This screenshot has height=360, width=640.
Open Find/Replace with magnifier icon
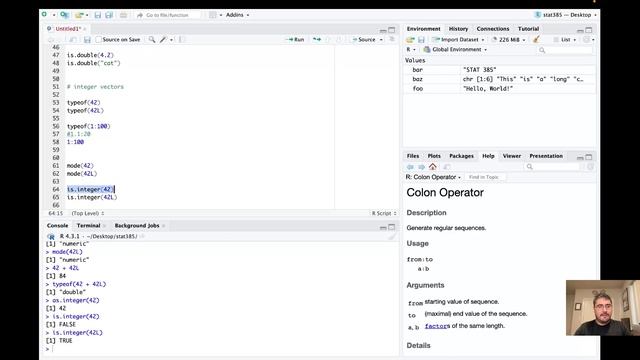[152, 40]
